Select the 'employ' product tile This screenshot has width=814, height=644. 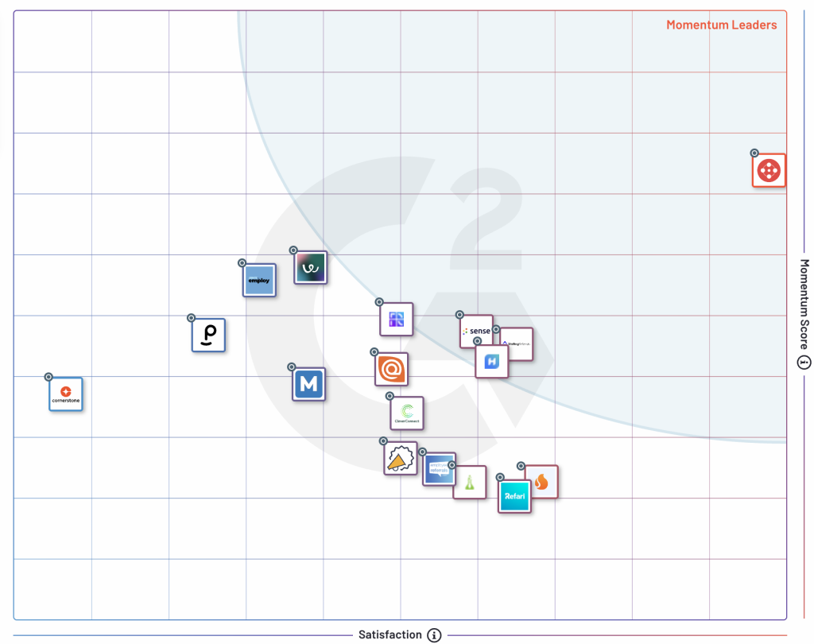[259, 281]
